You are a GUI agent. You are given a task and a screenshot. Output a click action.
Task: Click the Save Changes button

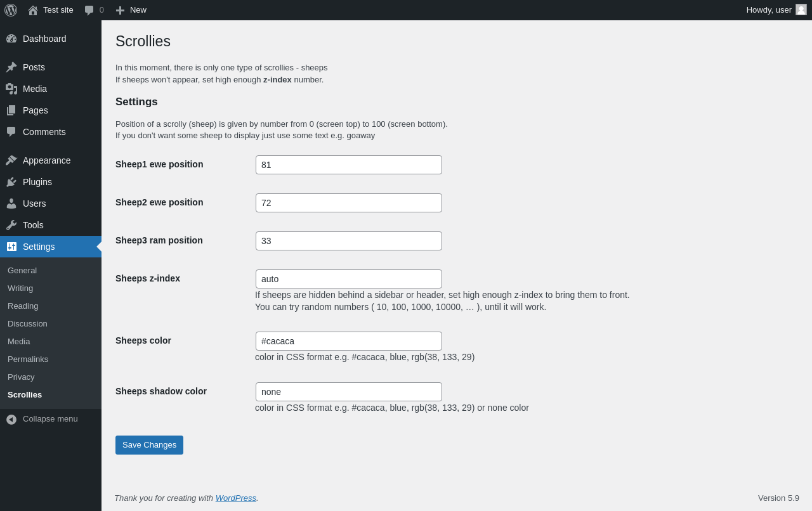tap(149, 445)
